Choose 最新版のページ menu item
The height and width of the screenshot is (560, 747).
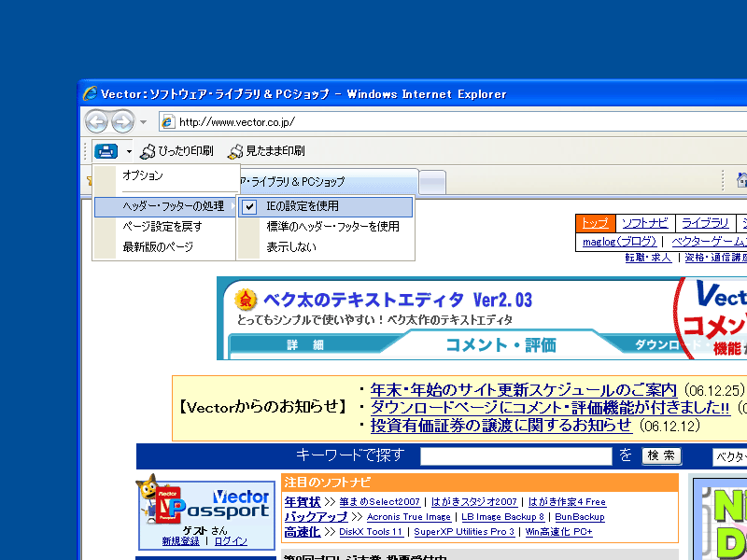165,247
